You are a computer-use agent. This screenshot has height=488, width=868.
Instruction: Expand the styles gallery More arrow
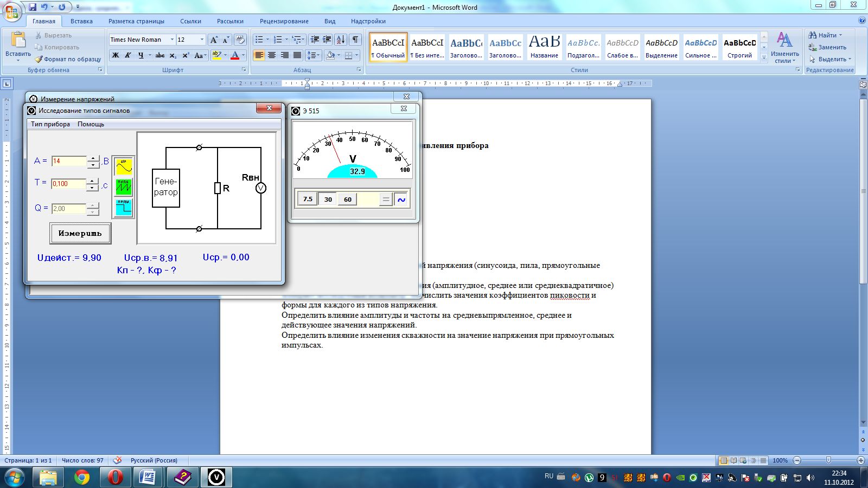coord(764,58)
